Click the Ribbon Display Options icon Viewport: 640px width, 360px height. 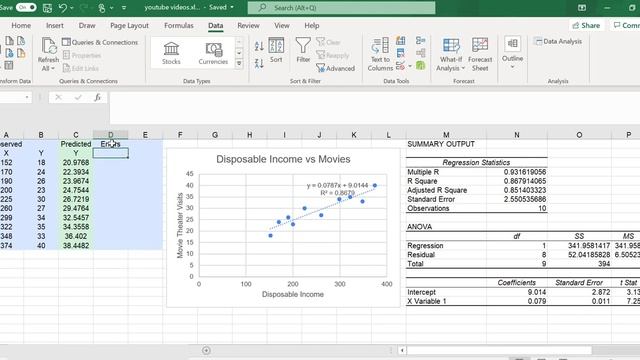click(582, 8)
